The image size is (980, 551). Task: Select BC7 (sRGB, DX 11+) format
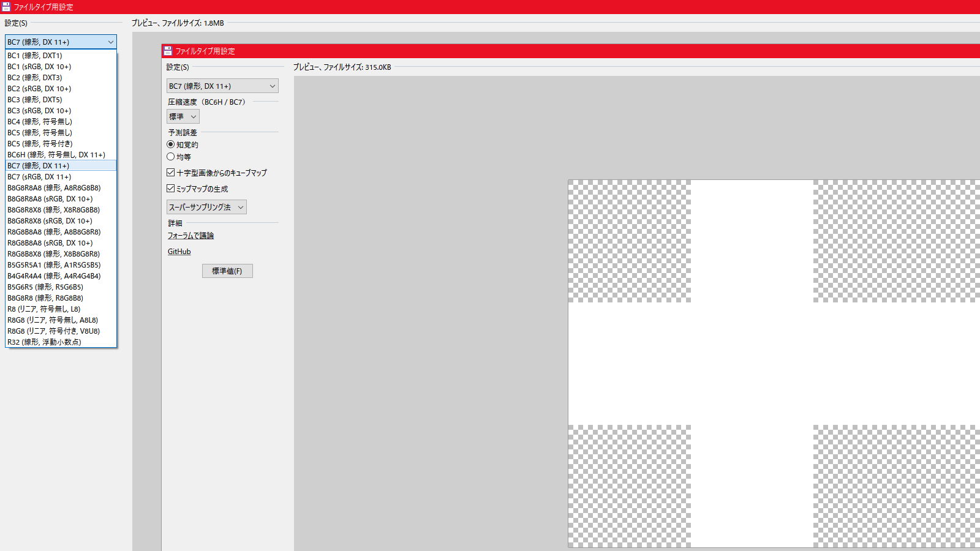61,176
